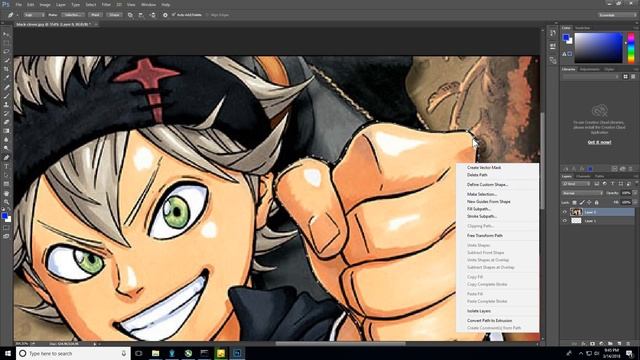This screenshot has width=640, height=360.
Task: Select the Rectangular Marquee tool
Action: pos(6,43)
